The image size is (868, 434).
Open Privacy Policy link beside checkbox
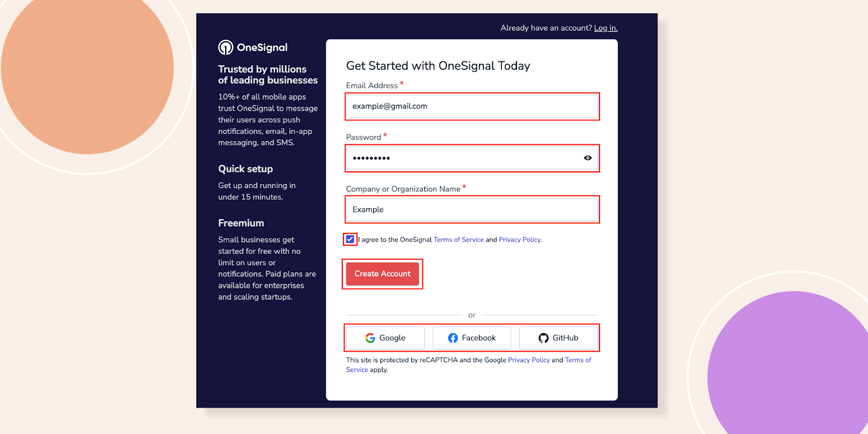click(519, 240)
